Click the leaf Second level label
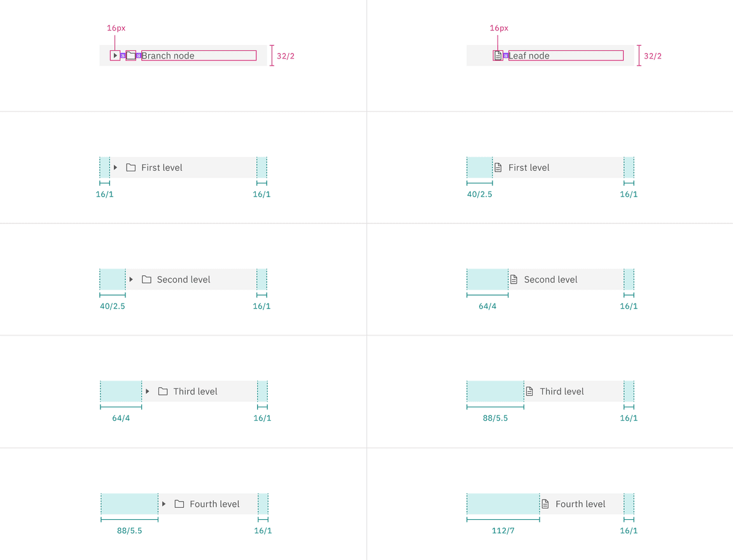 click(550, 279)
